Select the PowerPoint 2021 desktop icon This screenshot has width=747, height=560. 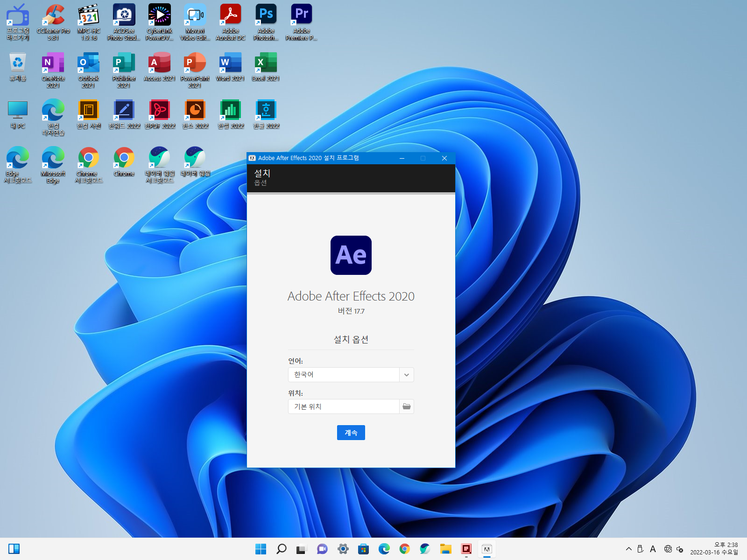click(195, 70)
